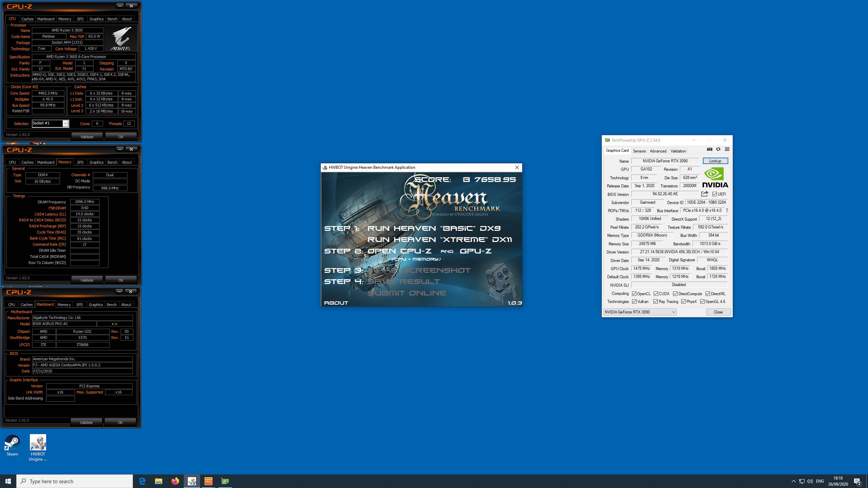Open Graphics tab in bottom CPU-Z window
The height and width of the screenshot is (488, 868).
[x=96, y=305]
